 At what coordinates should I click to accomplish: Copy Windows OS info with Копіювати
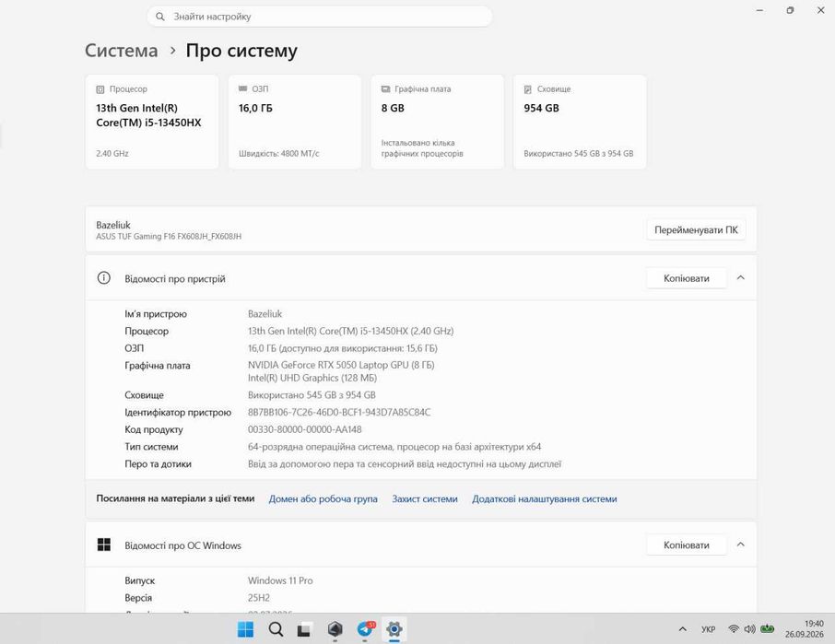point(687,545)
